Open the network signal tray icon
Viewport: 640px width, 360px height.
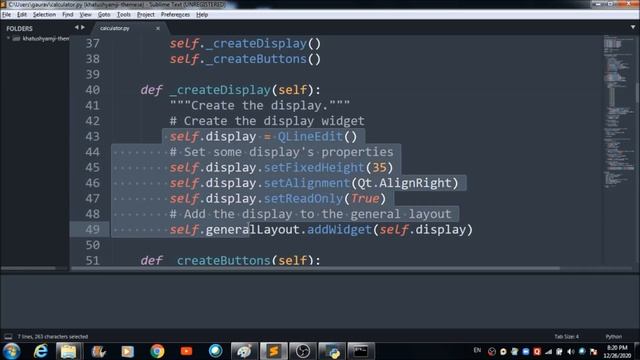pyautogui.click(x=549, y=351)
